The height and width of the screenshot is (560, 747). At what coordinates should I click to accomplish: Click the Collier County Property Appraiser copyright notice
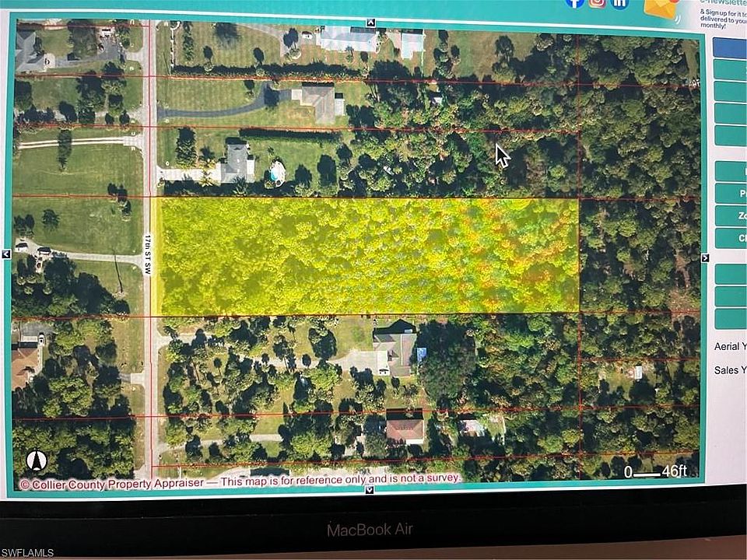[240, 481]
